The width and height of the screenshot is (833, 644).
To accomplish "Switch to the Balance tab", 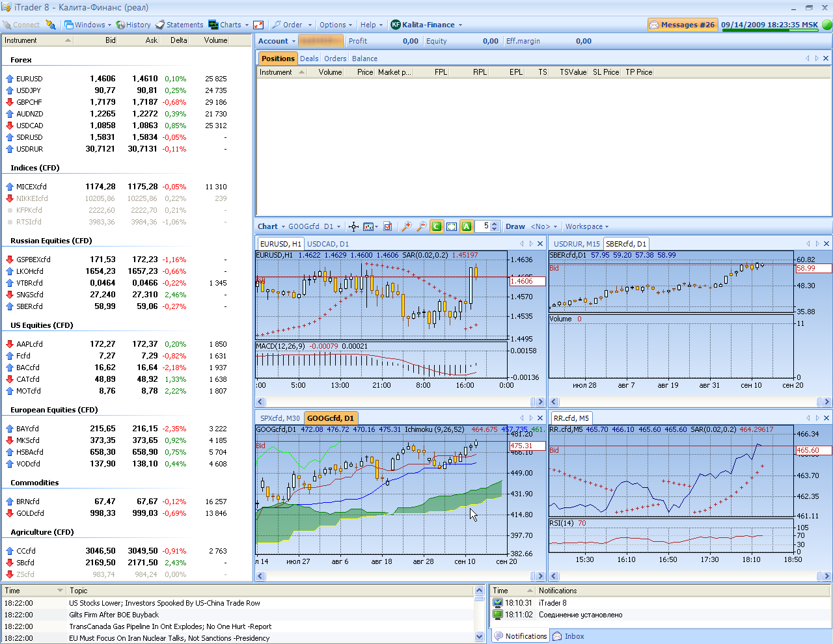I will coord(364,59).
